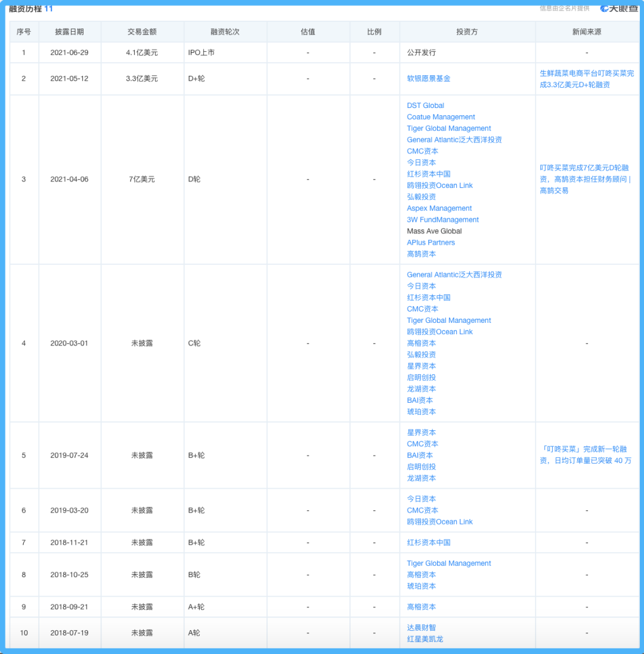Click 今日资本 in the D轮 row

[x=422, y=162]
